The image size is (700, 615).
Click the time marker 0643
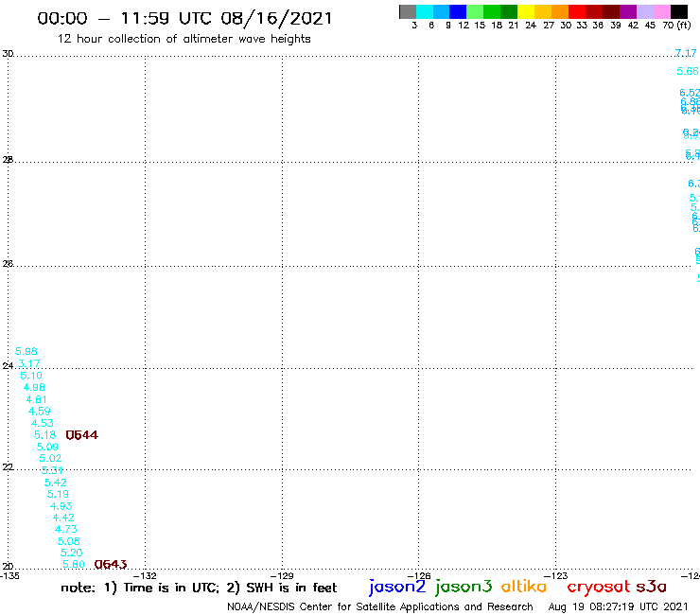(x=111, y=565)
